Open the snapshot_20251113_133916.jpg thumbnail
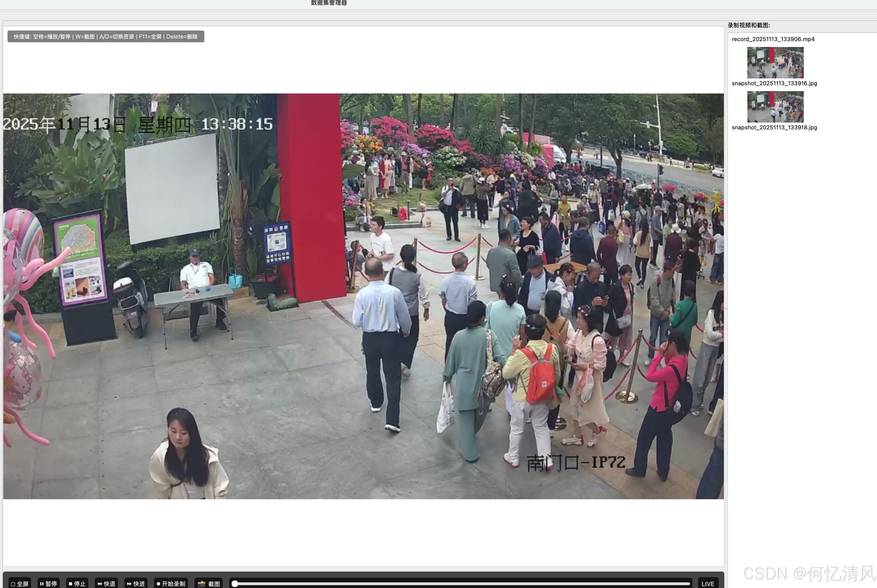 point(775,62)
